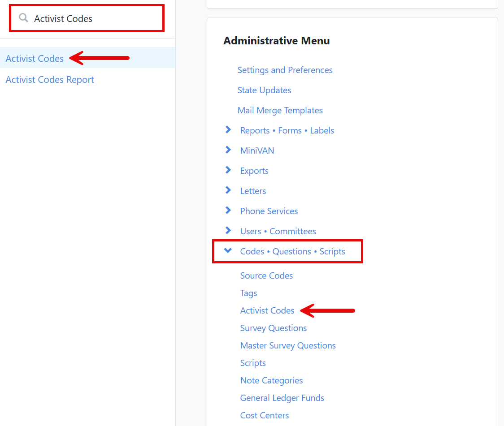
Task: Open Activist Codes Report search result
Action: [49, 80]
